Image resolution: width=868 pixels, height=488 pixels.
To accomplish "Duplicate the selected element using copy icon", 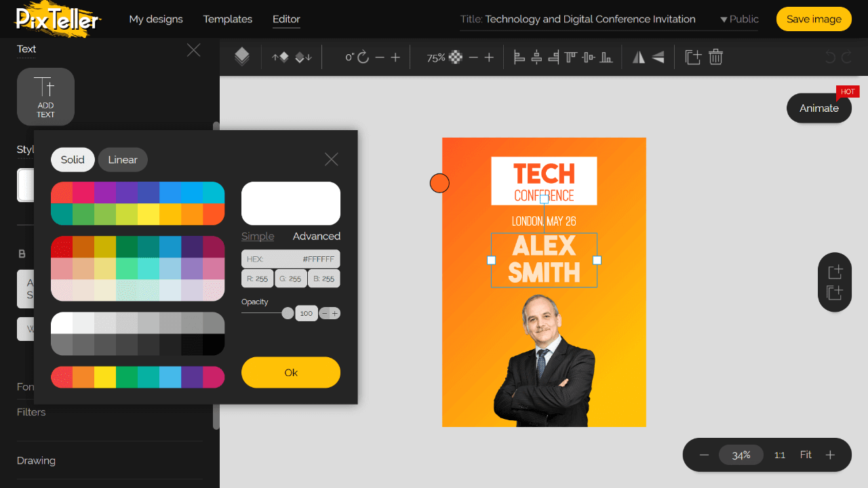I will (693, 57).
